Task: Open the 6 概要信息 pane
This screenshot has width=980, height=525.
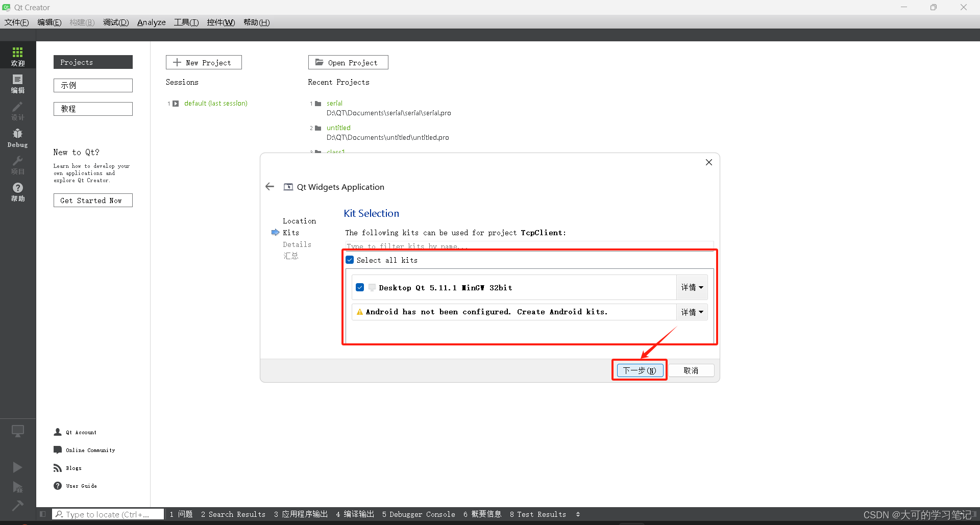Action: tap(482, 514)
